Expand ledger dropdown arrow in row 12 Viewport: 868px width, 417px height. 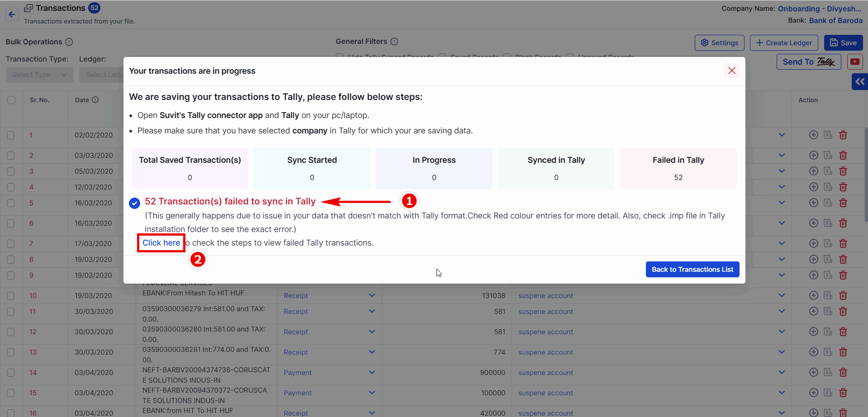pos(782,332)
